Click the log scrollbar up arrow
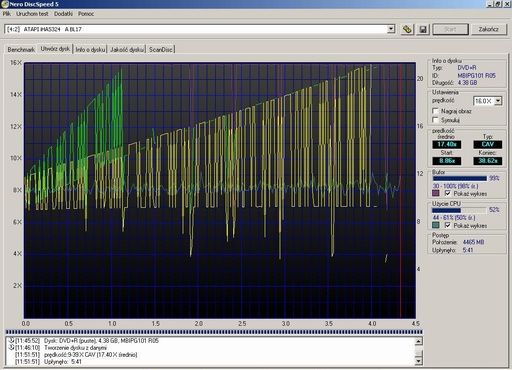The width and height of the screenshot is (512, 370). (x=419, y=341)
